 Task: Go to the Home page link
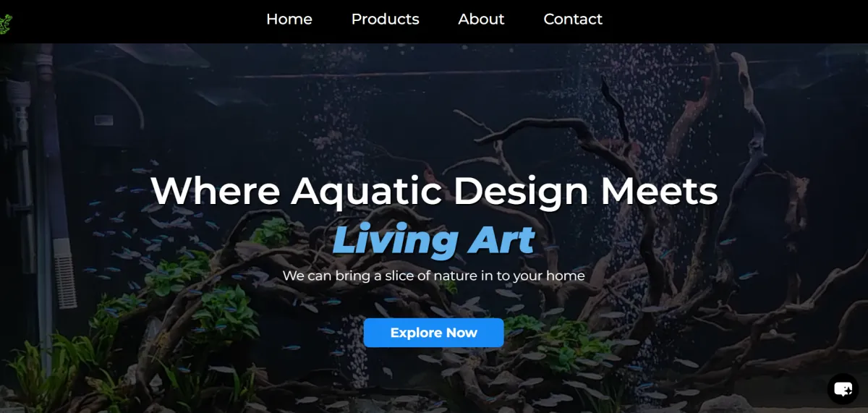coord(289,20)
